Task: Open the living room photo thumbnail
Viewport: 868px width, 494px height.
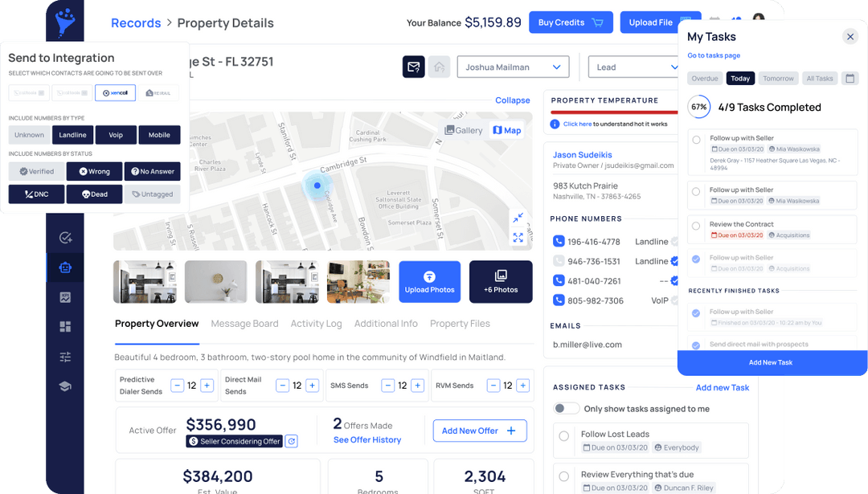Action: coord(358,282)
